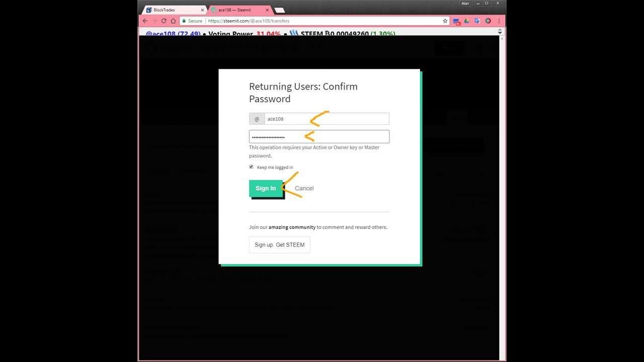
Task: Reload the Steemit page
Action: 164,21
